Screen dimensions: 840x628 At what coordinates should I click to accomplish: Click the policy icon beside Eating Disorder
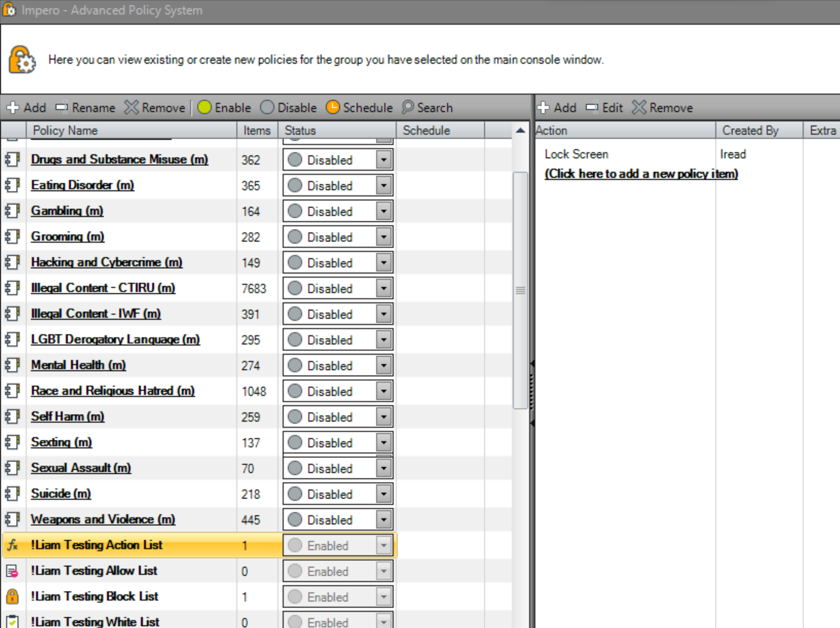click(x=12, y=185)
